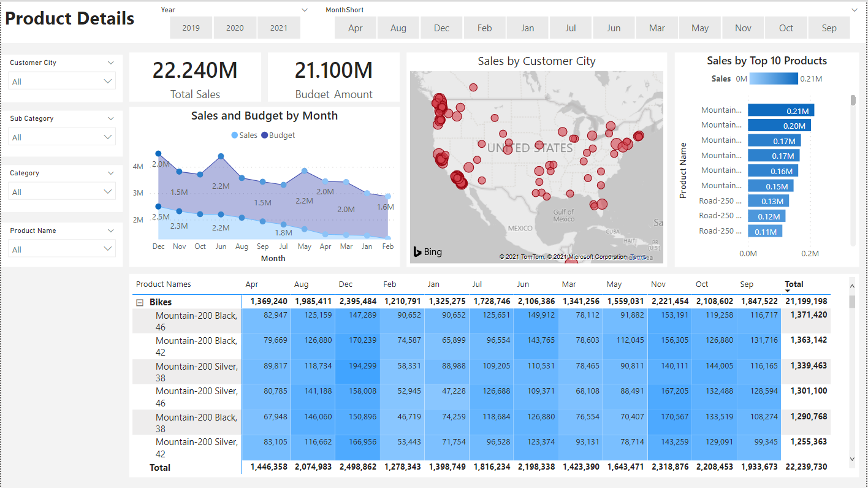Click the Customer City slicer header chevron
The width and height of the screenshot is (868, 488).
[x=111, y=63]
